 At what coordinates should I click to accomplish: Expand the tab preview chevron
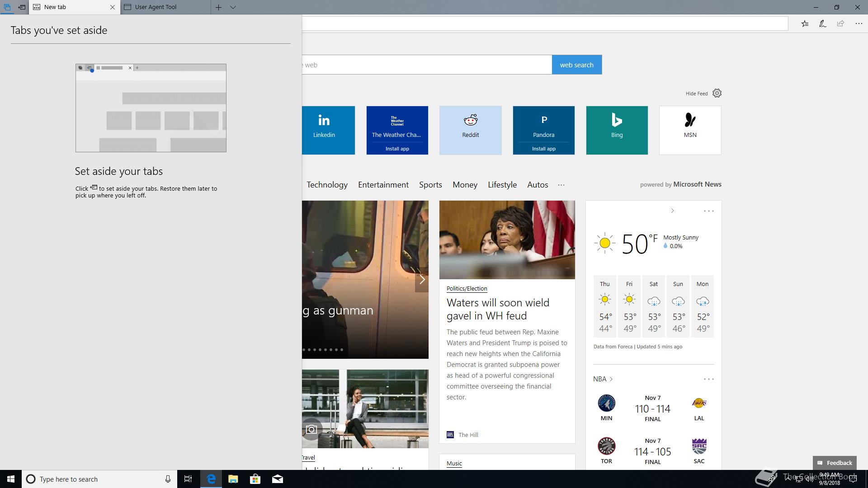pos(233,7)
